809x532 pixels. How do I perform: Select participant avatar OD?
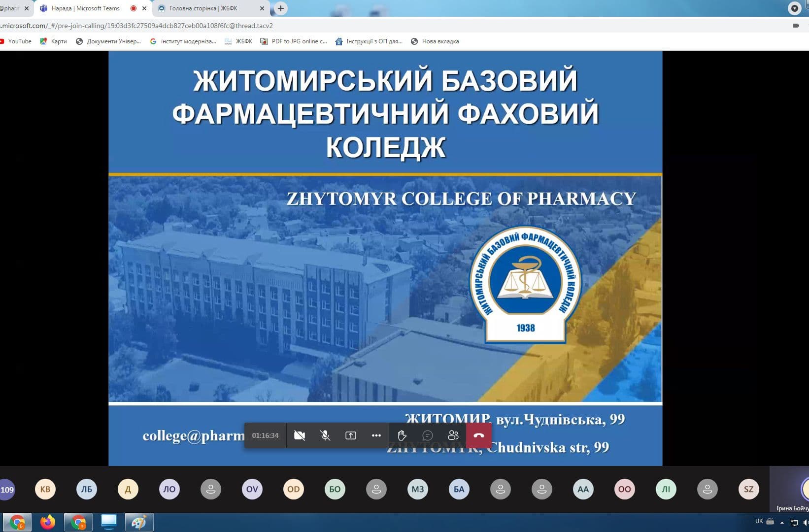pos(294,489)
